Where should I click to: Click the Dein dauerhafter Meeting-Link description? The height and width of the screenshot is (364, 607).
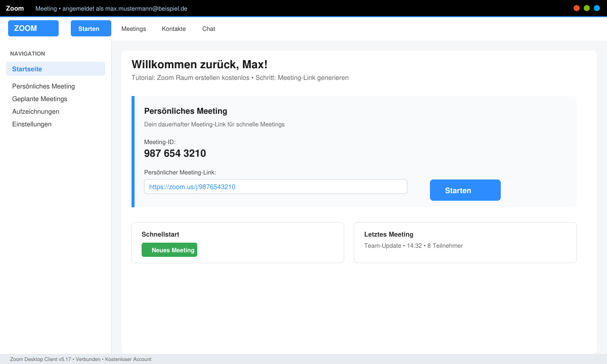[214, 124]
